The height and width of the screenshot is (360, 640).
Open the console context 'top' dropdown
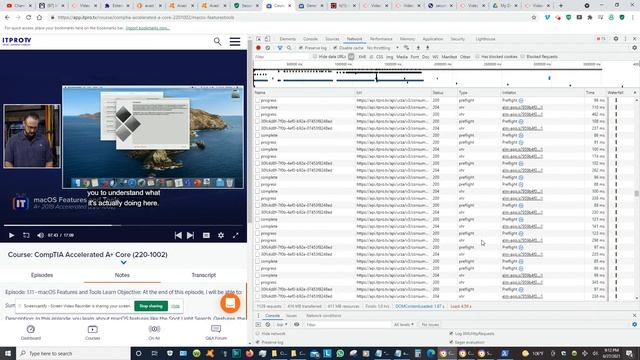282,324
